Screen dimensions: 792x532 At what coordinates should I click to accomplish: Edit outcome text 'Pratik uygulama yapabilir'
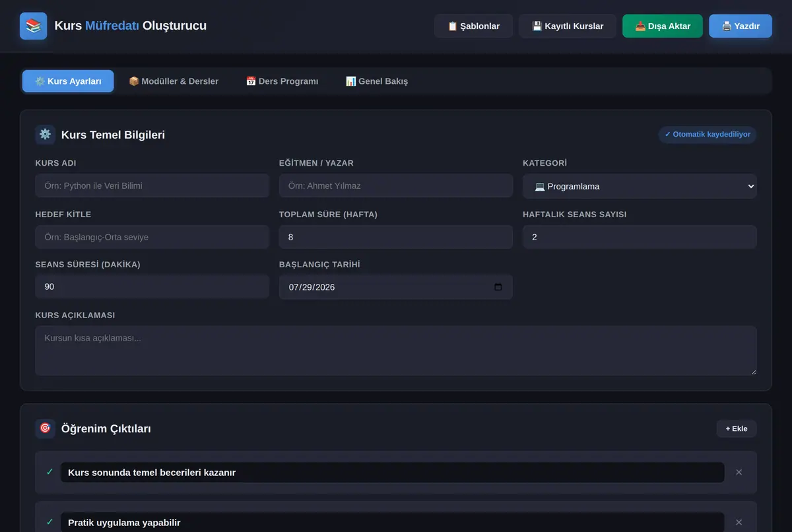coord(393,523)
